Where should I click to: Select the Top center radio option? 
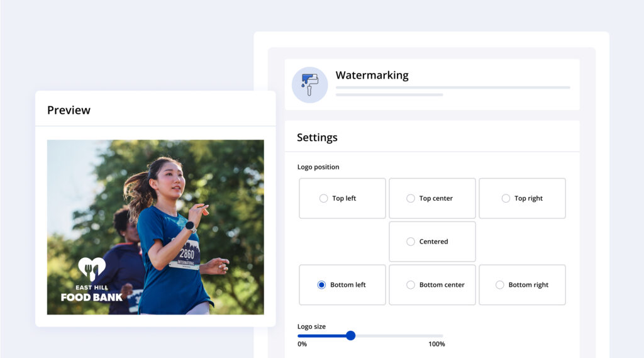coord(411,198)
